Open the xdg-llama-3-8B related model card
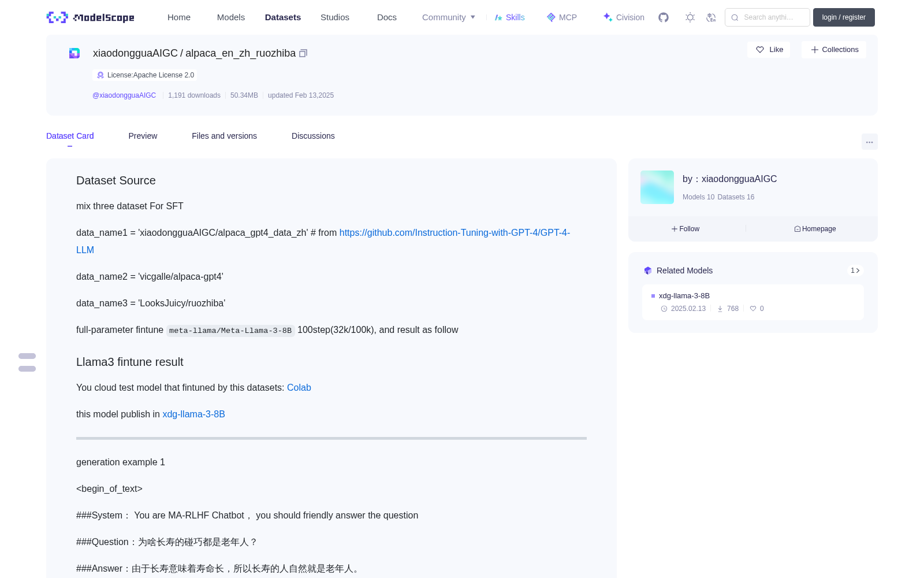 pyautogui.click(x=753, y=302)
